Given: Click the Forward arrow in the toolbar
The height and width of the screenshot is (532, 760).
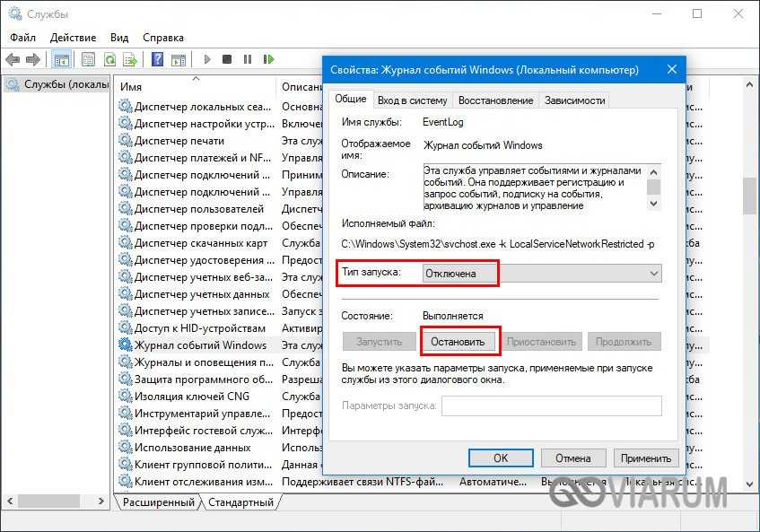Looking at the screenshot, I should tap(33, 60).
